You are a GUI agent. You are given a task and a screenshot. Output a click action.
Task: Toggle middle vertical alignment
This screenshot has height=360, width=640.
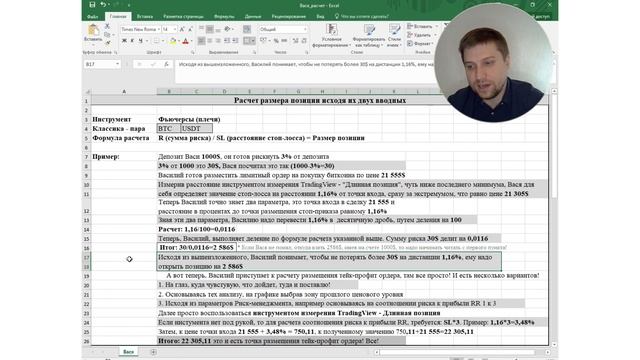[209, 29]
